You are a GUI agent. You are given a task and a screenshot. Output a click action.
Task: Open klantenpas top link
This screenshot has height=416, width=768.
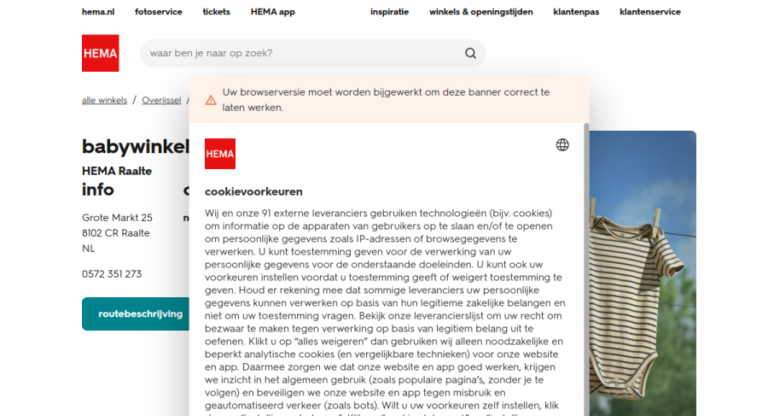(576, 12)
